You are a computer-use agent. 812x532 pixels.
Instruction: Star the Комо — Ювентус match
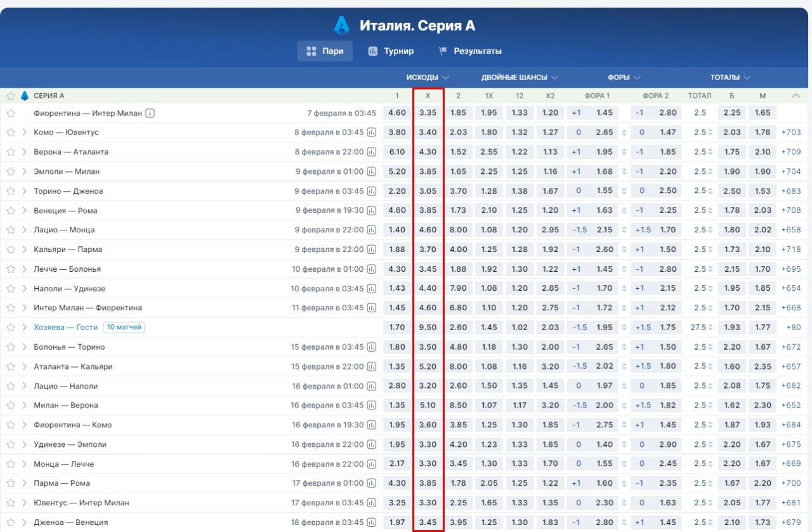click(x=11, y=132)
